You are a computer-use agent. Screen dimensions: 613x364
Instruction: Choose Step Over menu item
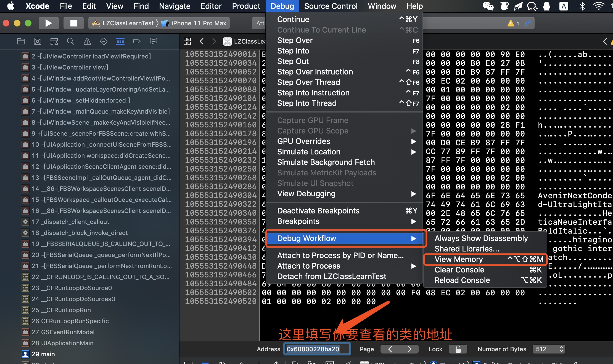tap(344, 40)
